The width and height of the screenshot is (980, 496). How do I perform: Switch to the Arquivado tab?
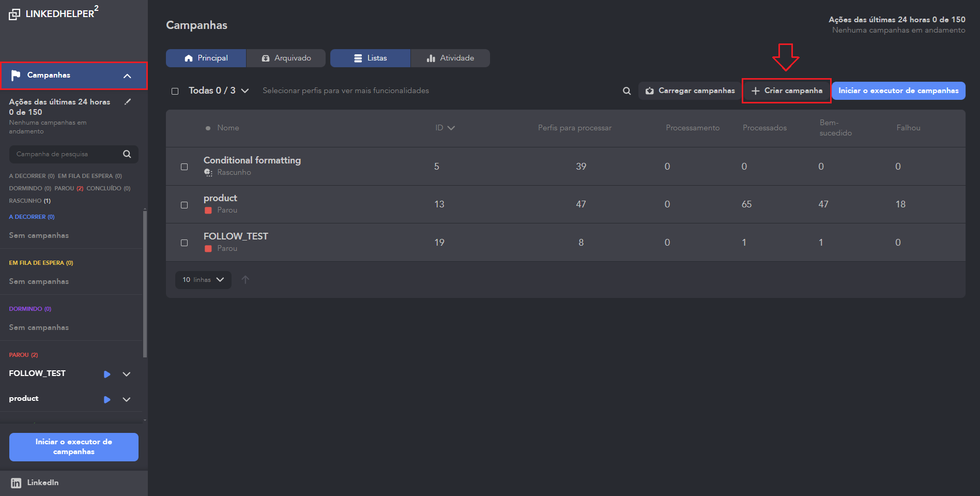286,58
